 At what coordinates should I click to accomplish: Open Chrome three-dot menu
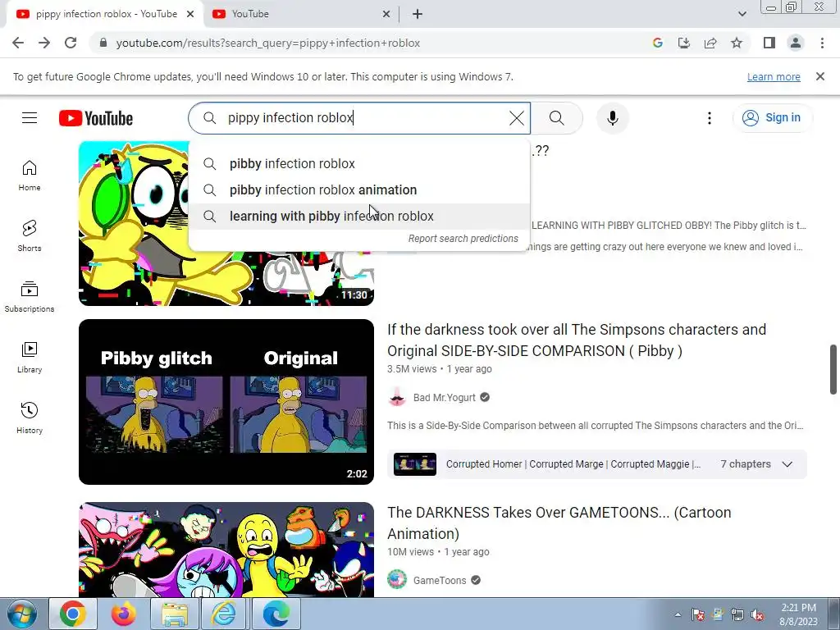[822, 43]
